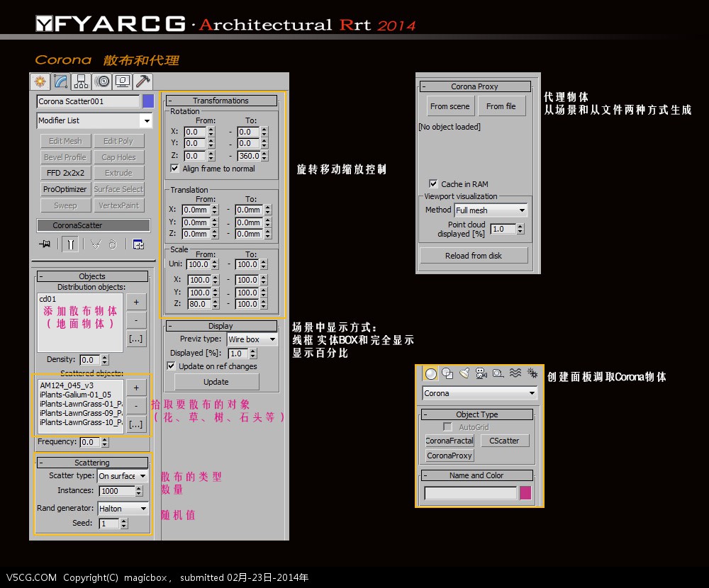709x588 pixels.
Task: Enable the AutoGrid checkbox
Action: point(447,426)
